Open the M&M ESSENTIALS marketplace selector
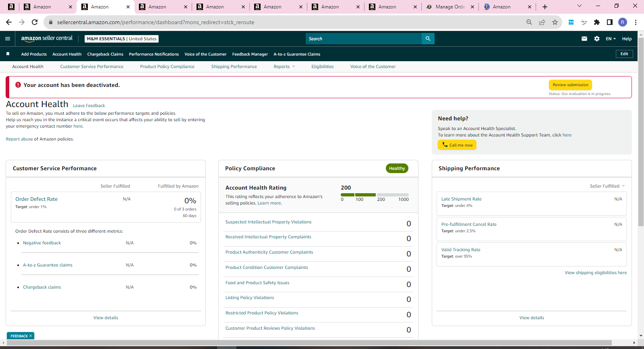Viewport: 644px width, 349px height. coord(122,39)
